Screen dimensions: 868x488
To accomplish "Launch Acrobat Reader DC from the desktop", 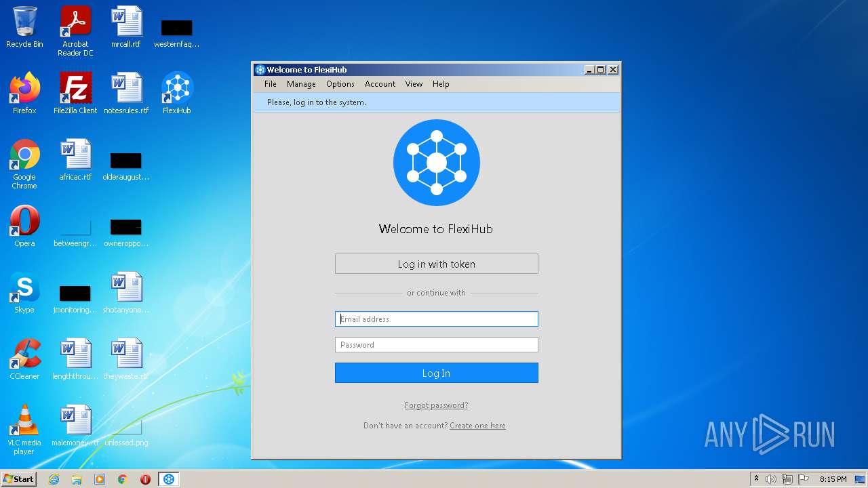I will tap(75, 31).
